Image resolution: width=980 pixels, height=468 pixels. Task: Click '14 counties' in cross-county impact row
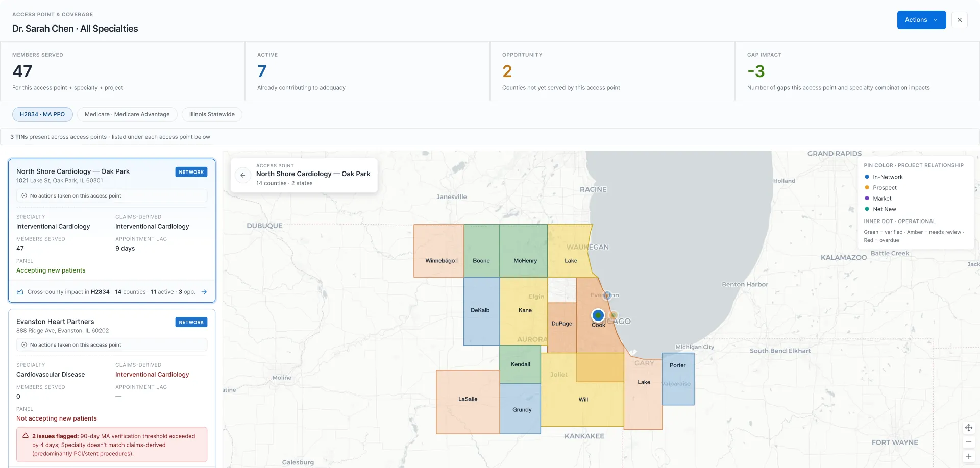[130, 292]
